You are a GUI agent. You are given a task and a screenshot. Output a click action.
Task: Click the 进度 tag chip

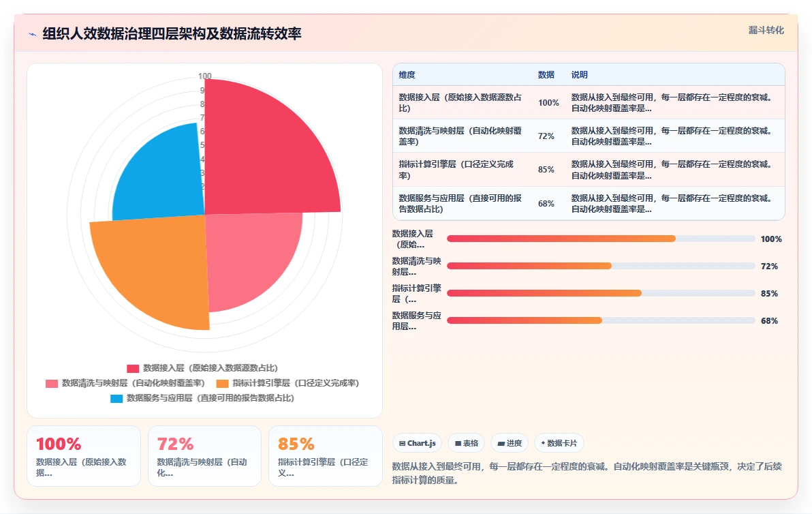(510, 443)
